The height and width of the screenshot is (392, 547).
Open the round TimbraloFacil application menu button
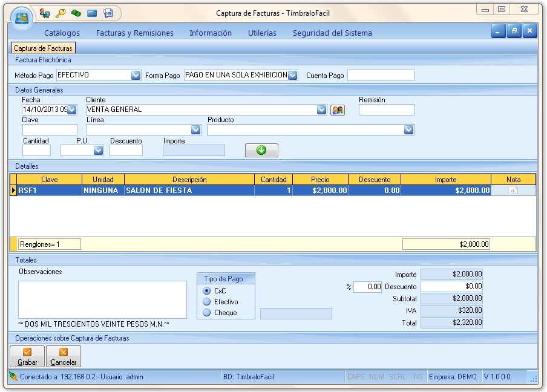pyautogui.click(x=22, y=18)
